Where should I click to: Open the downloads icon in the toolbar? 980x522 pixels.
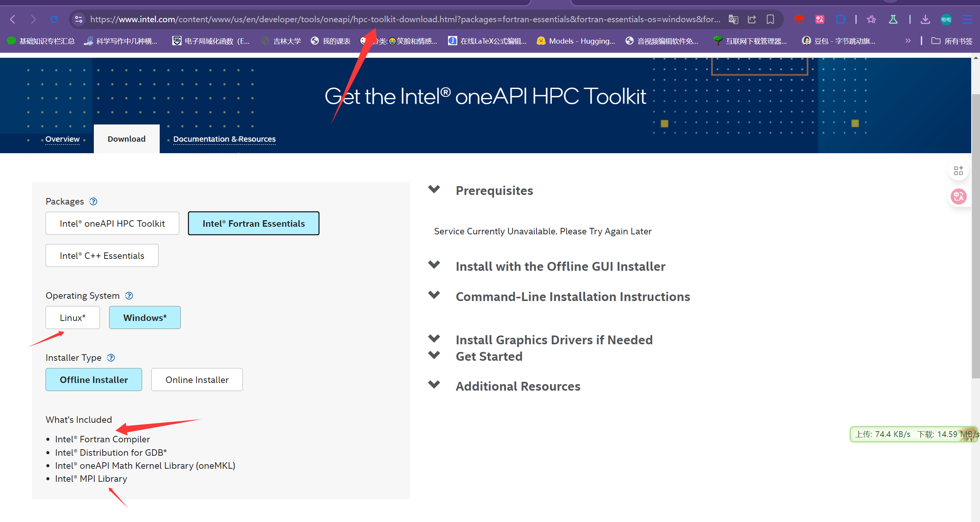coord(926,19)
